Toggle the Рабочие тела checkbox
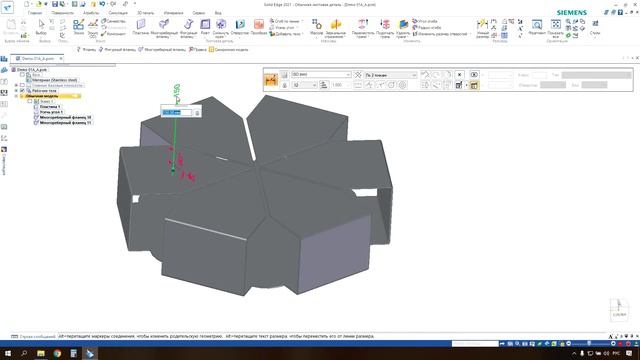The width and height of the screenshot is (640, 360). click(x=22, y=91)
